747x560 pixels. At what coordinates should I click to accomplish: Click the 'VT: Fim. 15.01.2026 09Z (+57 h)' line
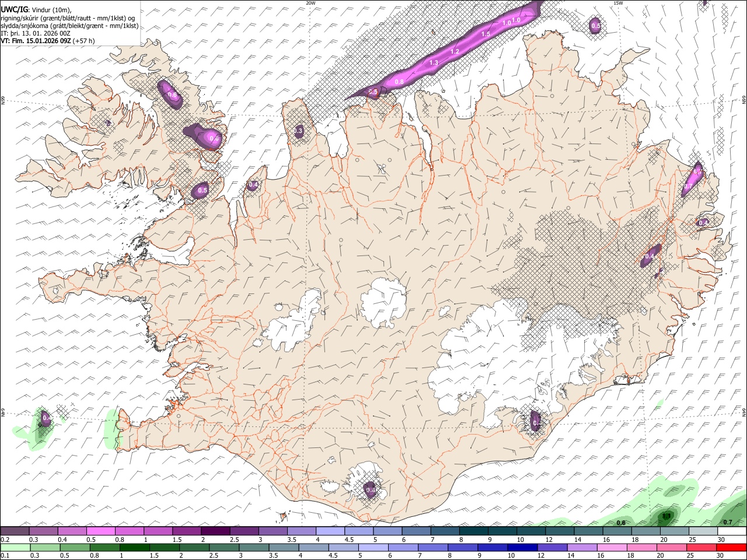click(x=48, y=41)
